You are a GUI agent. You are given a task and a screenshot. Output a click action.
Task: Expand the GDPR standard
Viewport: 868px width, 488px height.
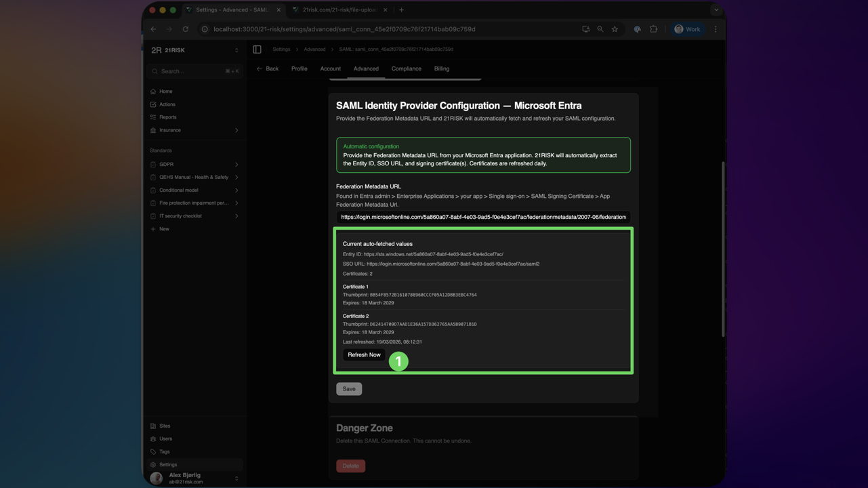pyautogui.click(x=236, y=165)
